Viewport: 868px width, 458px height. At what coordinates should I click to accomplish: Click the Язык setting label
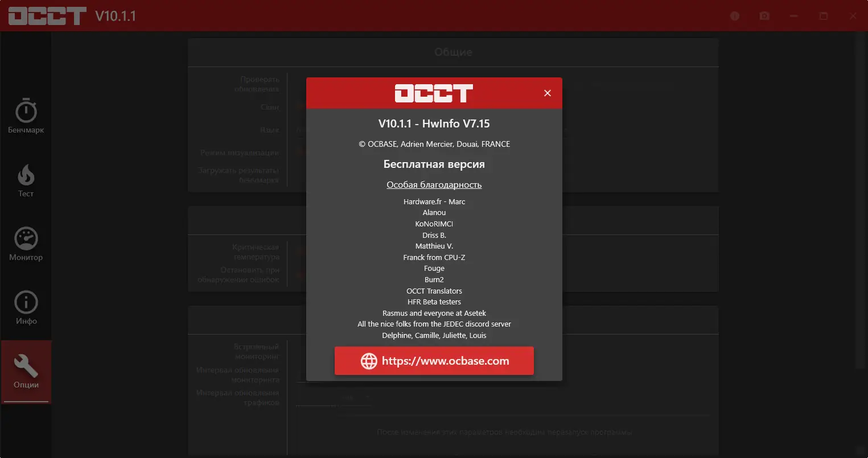[x=270, y=130]
